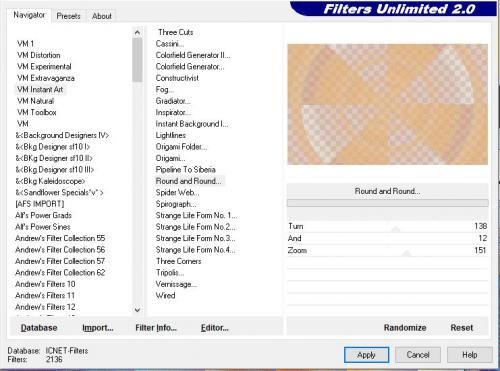Image resolution: width=500 pixels, height=371 pixels.
Task: Choose Gradiator filter
Action: point(173,101)
